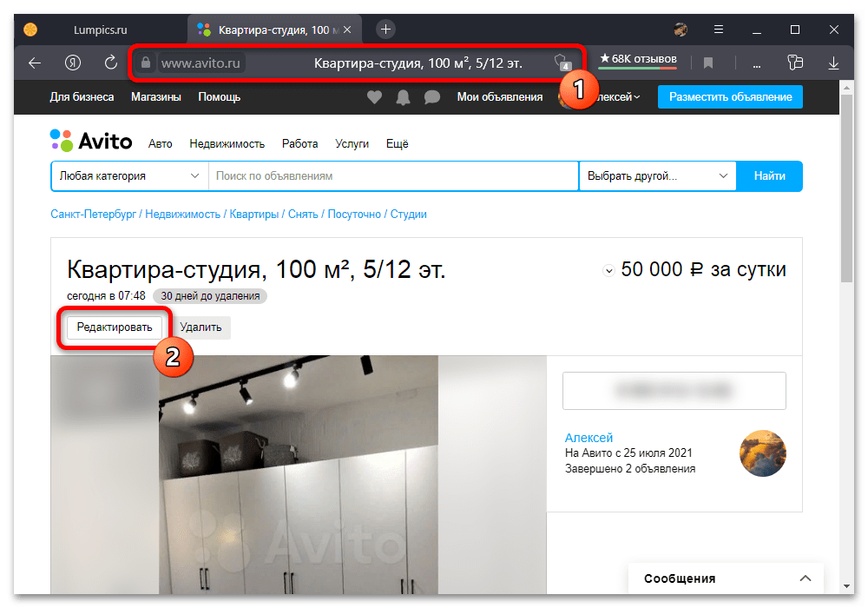868x608 pixels.
Task: Open the protection shield icon in address bar
Action: point(562,63)
